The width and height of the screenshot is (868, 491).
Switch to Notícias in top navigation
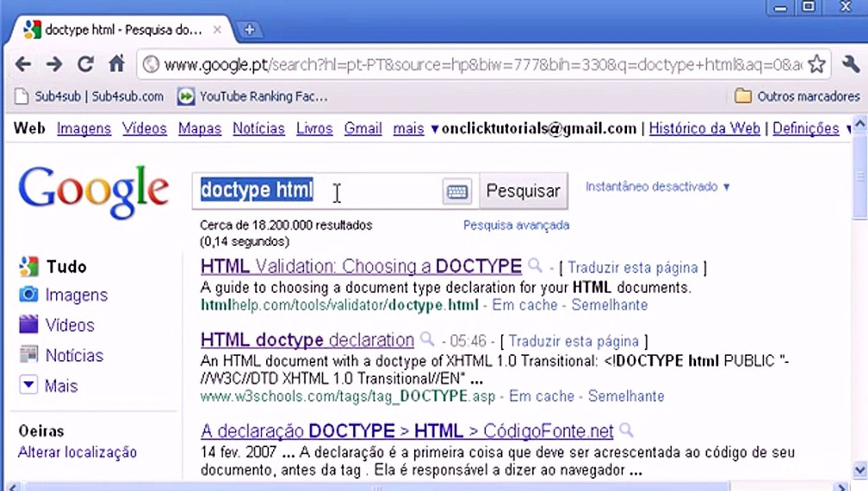(259, 128)
